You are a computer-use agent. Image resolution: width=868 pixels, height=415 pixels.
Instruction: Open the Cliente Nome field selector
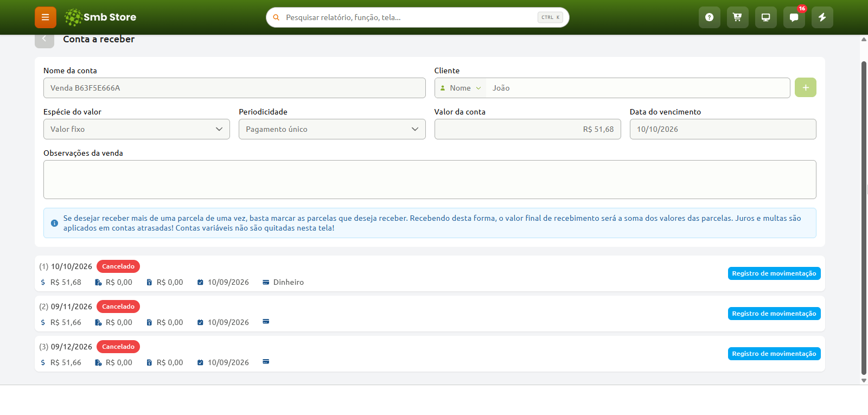pyautogui.click(x=461, y=88)
